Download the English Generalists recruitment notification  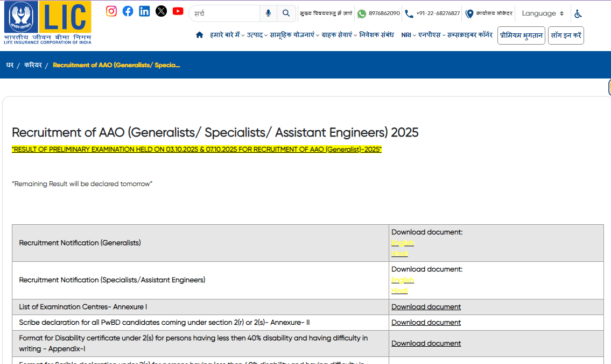402,242
